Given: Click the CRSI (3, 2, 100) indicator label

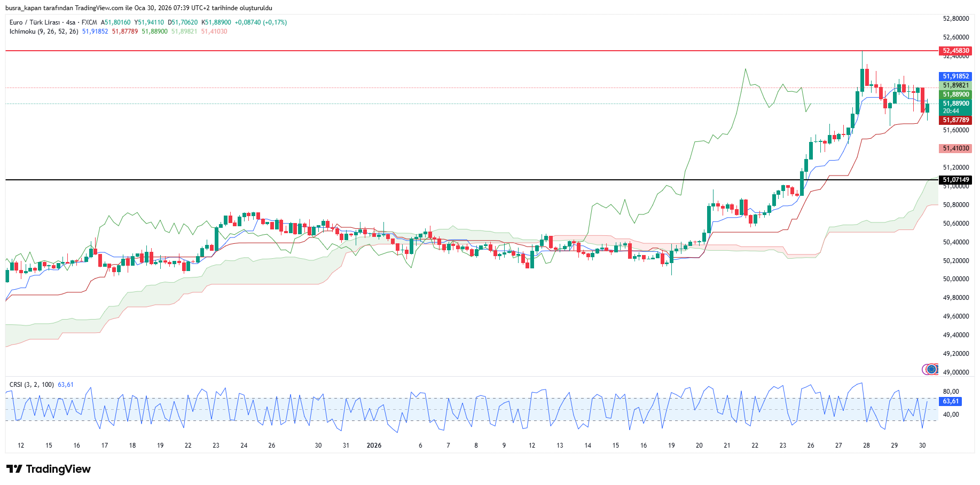Looking at the screenshot, I should point(32,385).
